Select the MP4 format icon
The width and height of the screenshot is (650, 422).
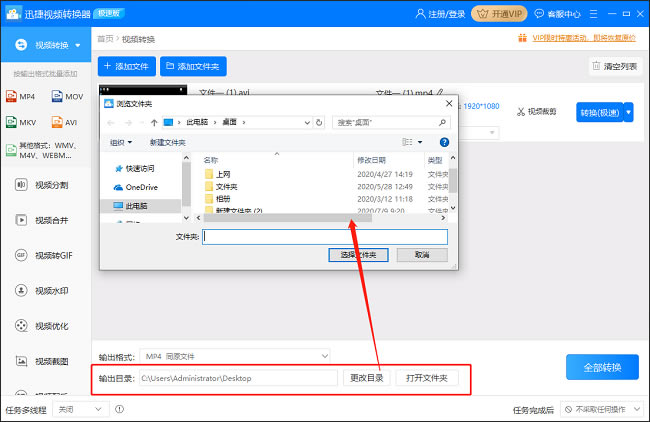24,97
